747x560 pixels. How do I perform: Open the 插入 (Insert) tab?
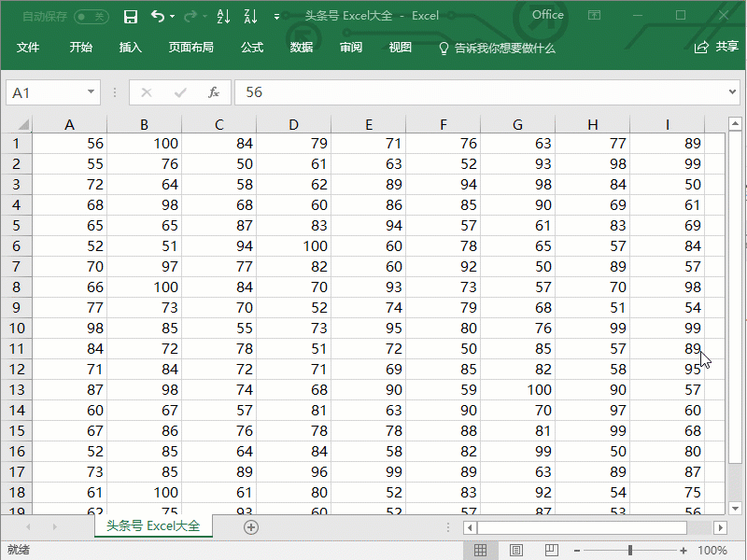click(130, 48)
